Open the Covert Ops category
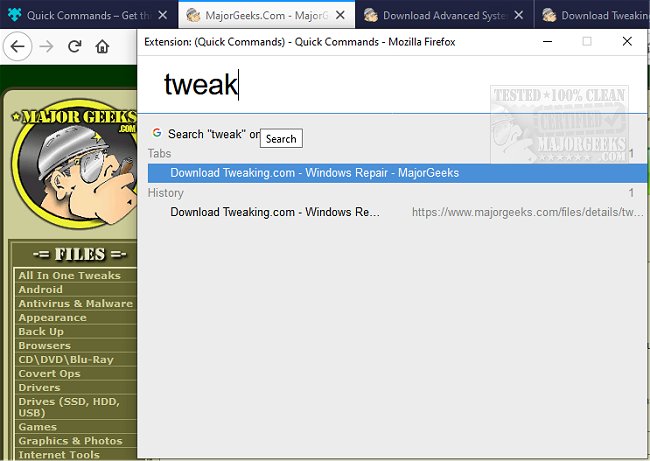This screenshot has width=650, height=461. [49, 374]
